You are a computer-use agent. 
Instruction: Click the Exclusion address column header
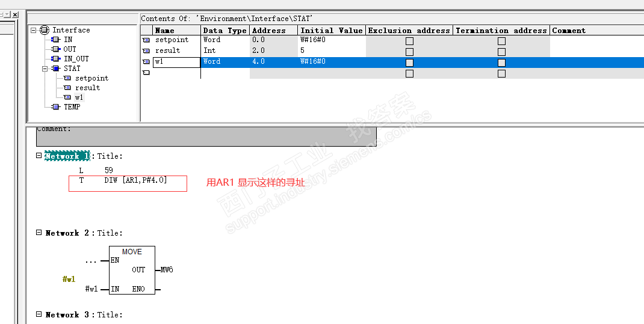(x=409, y=30)
